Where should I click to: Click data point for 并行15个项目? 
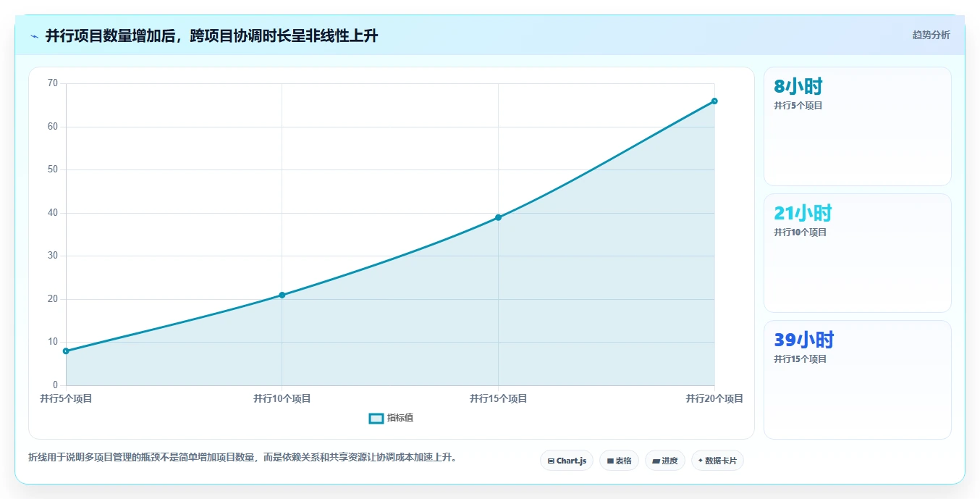tap(498, 217)
